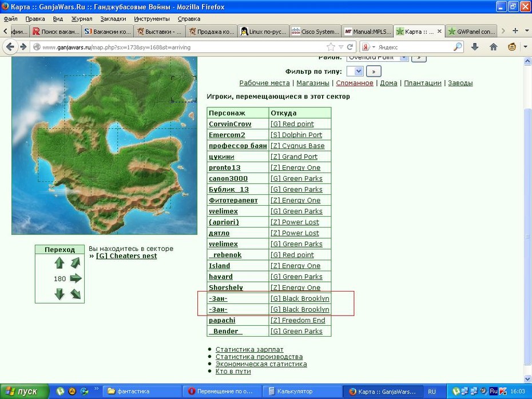Open the Журнал menu
The image size is (532, 399).
pos(82,19)
